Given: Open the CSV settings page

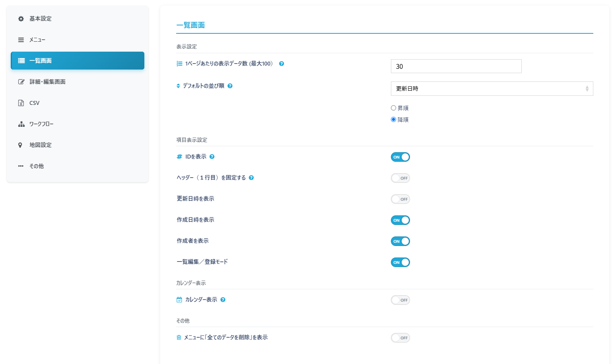Looking at the screenshot, I should tap(34, 103).
